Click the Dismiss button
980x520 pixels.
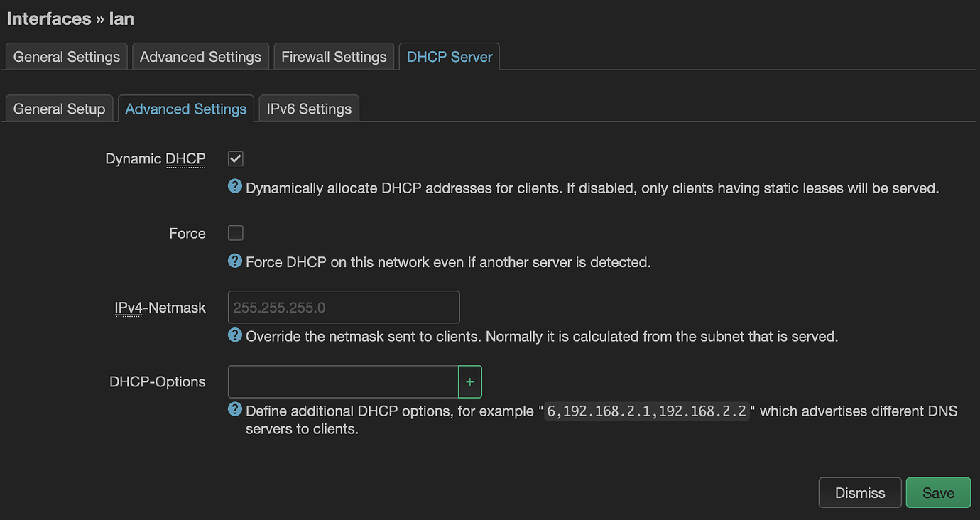point(859,492)
